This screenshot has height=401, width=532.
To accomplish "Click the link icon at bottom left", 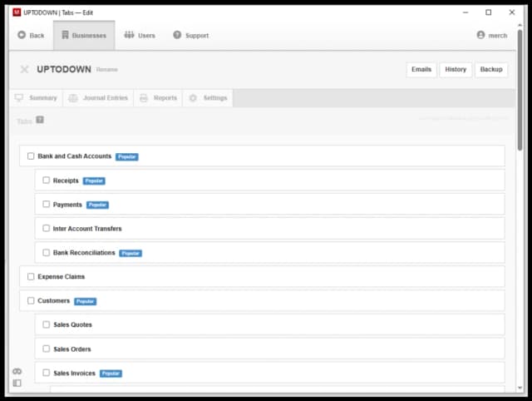I will (17, 371).
